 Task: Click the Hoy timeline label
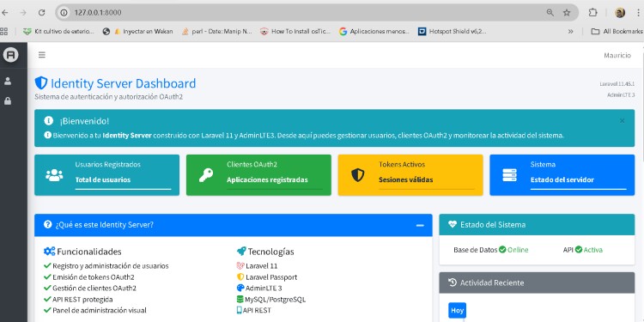click(x=457, y=311)
